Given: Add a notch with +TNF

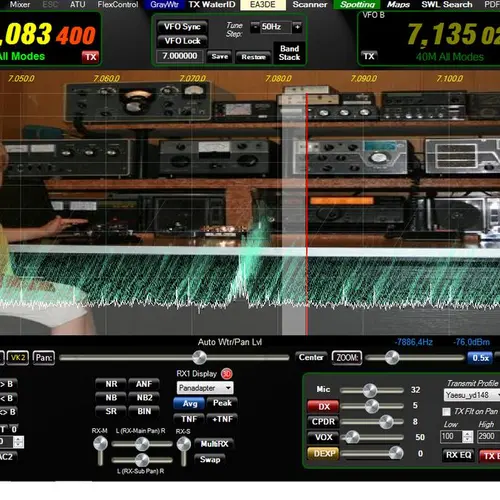Looking at the screenshot, I should pyautogui.click(x=222, y=419).
